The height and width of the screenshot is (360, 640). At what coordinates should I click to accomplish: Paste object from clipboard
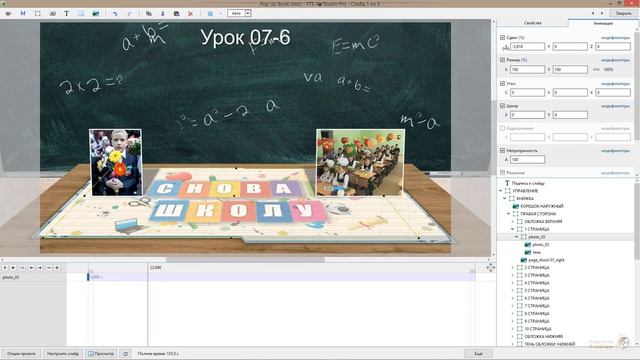click(x=176, y=13)
